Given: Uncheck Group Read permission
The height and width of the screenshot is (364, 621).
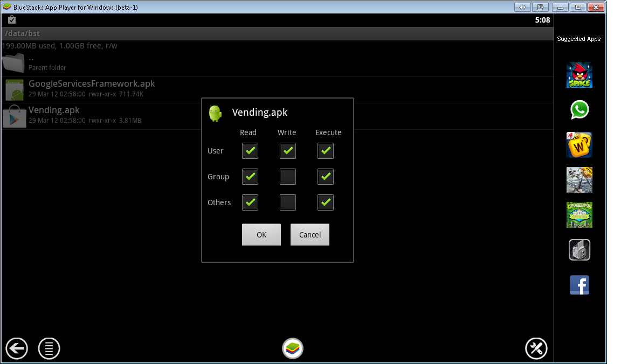Looking at the screenshot, I should [250, 177].
